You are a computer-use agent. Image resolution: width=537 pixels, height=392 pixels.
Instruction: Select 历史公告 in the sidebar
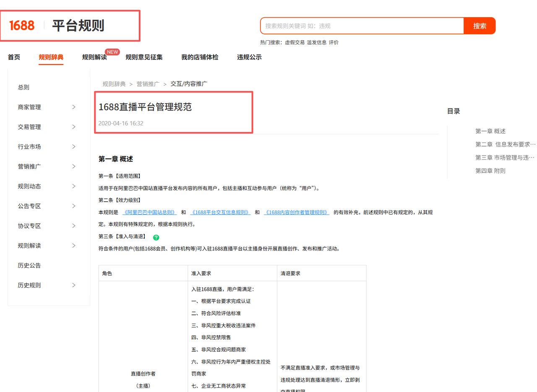[29, 265]
